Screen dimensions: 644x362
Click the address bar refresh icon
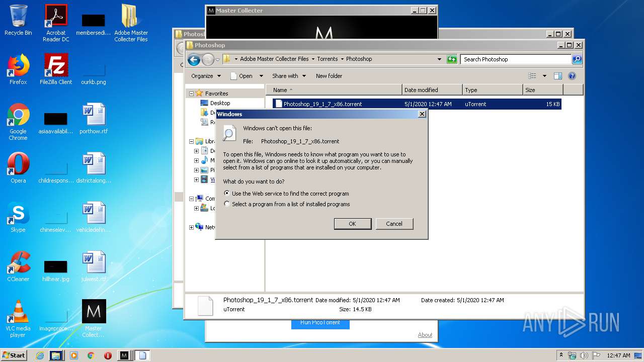452,59
